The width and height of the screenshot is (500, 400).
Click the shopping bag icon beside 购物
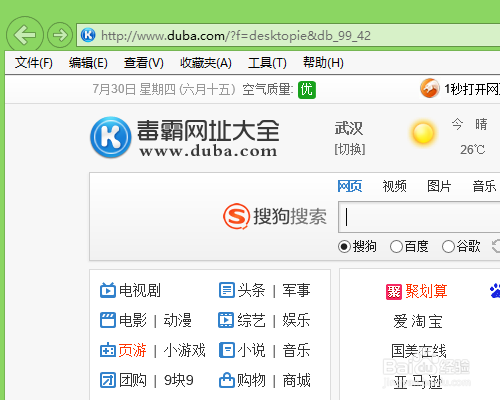click(x=227, y=380)
